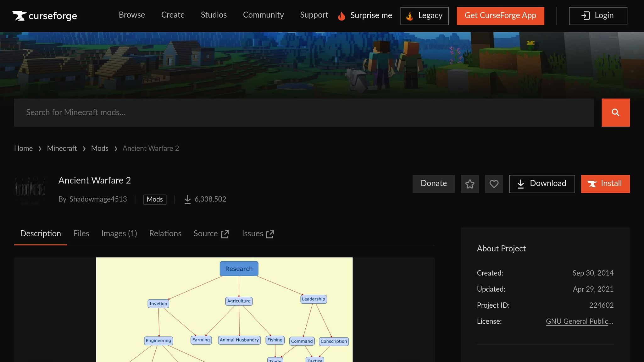Click the Fishing node in diagram

275,340
